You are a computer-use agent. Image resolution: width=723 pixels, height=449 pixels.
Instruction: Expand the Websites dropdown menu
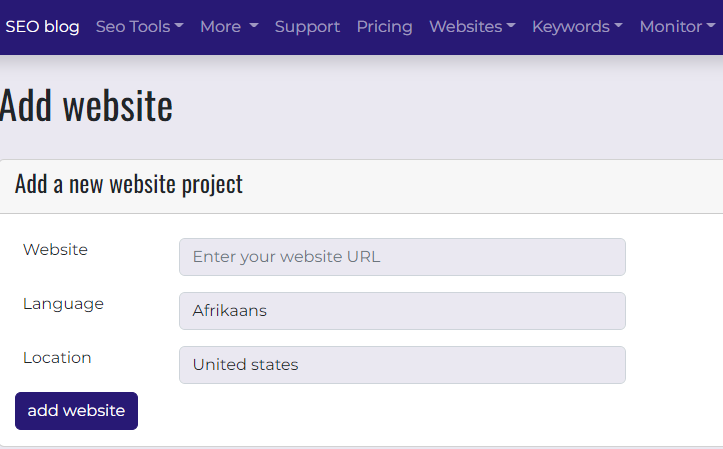tap(472, 27)
